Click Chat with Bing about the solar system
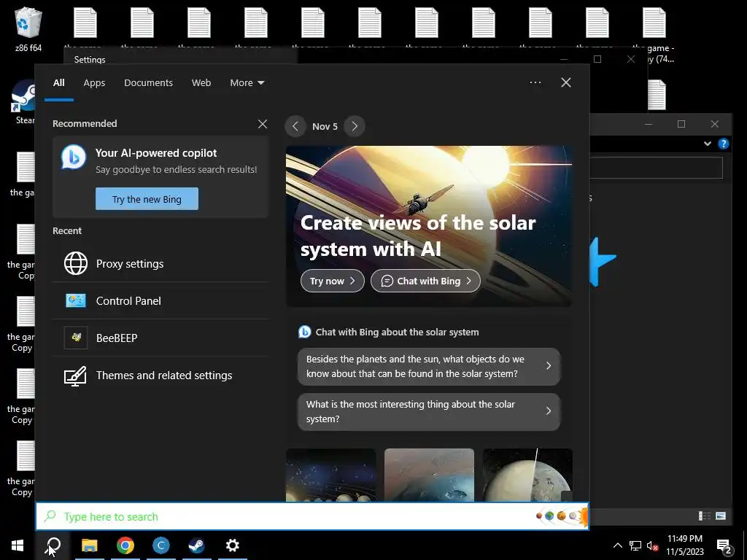The image size is (747, 560). coord(398,332)
